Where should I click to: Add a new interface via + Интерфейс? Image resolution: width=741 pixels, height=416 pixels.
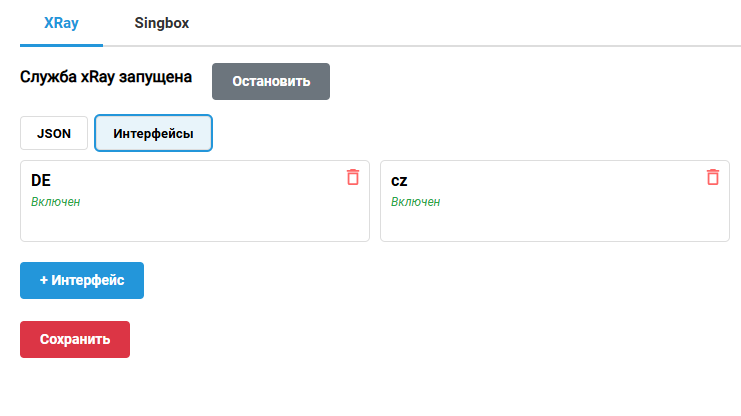coord(82,281)
